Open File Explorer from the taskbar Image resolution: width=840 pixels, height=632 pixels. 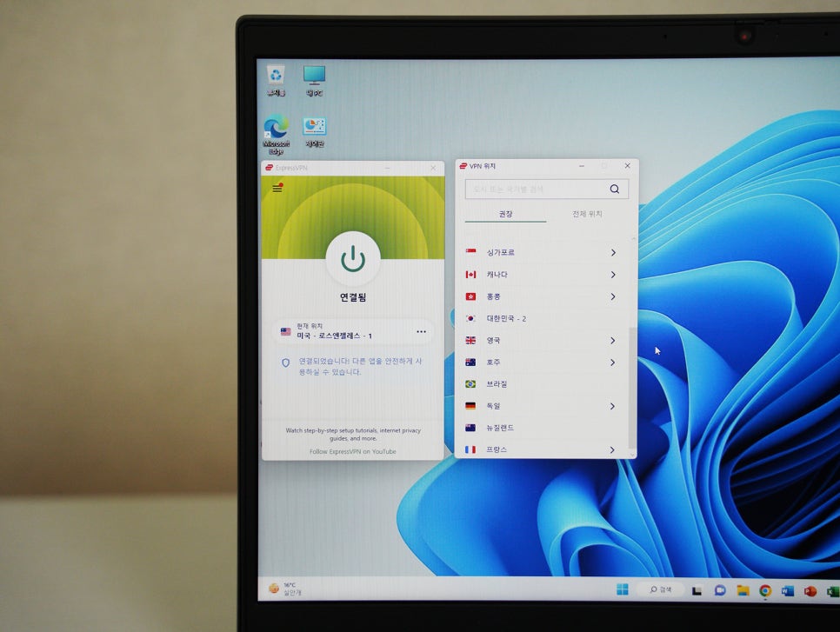743,590
